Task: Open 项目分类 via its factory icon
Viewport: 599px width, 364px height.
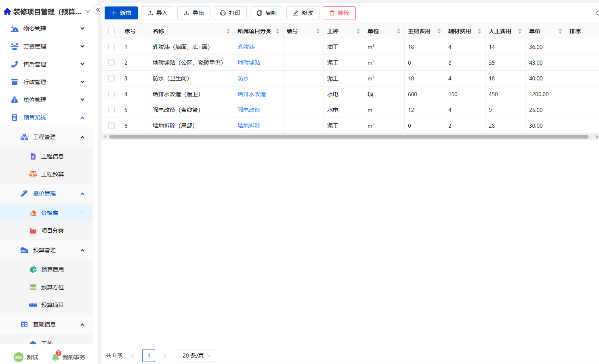Action: pos(33,231)
